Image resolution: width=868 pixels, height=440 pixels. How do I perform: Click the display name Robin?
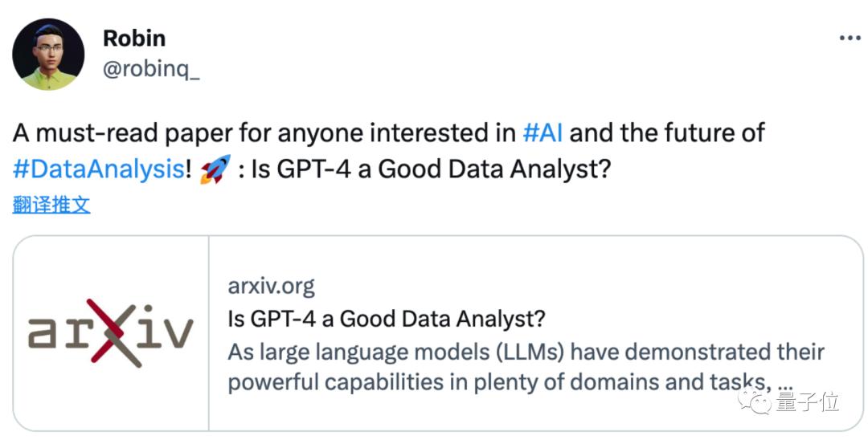(x=134, y=39)
